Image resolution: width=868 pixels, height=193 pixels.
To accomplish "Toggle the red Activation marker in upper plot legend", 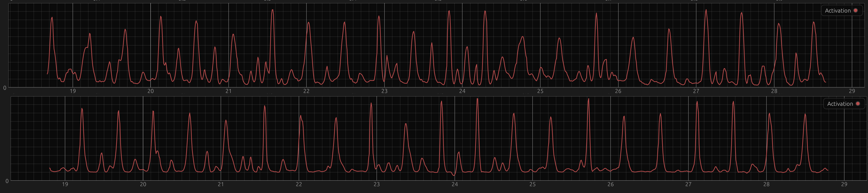I will point(855,10).
